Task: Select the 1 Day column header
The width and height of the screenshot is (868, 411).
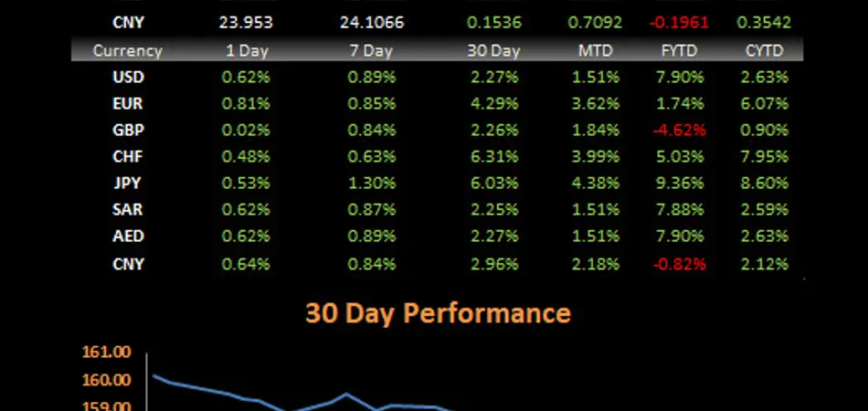Action: coord(246,51)
